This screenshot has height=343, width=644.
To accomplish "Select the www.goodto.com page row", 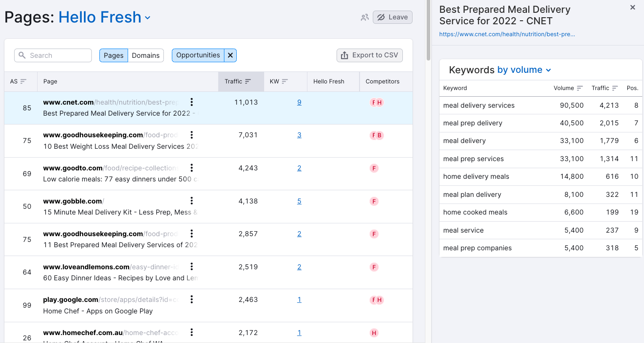I will pos(208,173).
